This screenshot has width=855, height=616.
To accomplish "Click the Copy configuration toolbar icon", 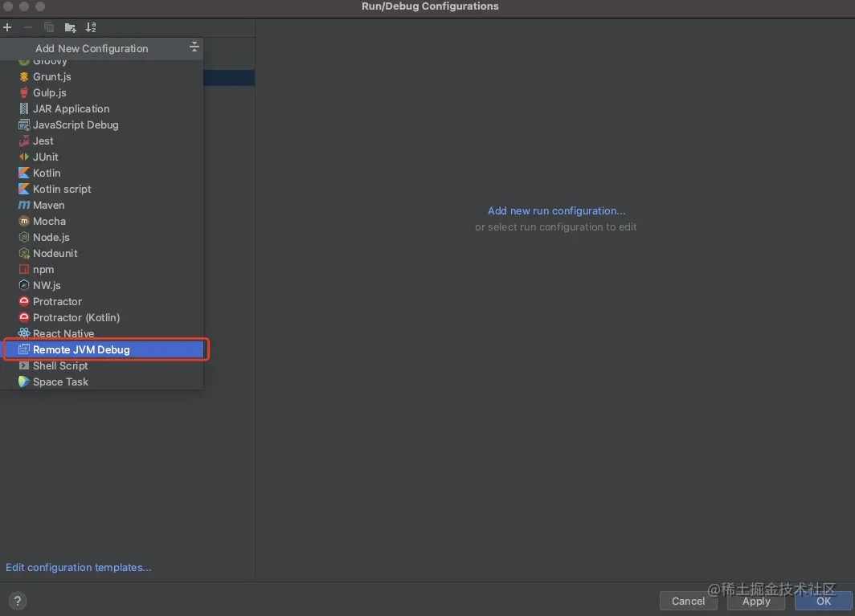I will coord(49,27).
